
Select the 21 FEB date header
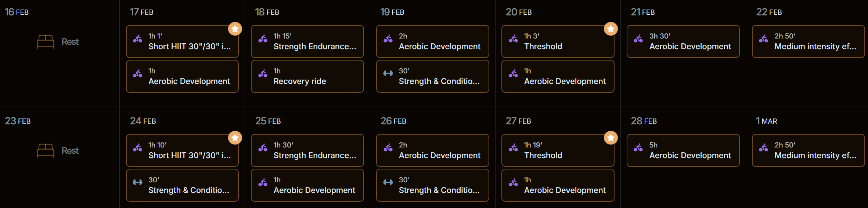[643, 12]
